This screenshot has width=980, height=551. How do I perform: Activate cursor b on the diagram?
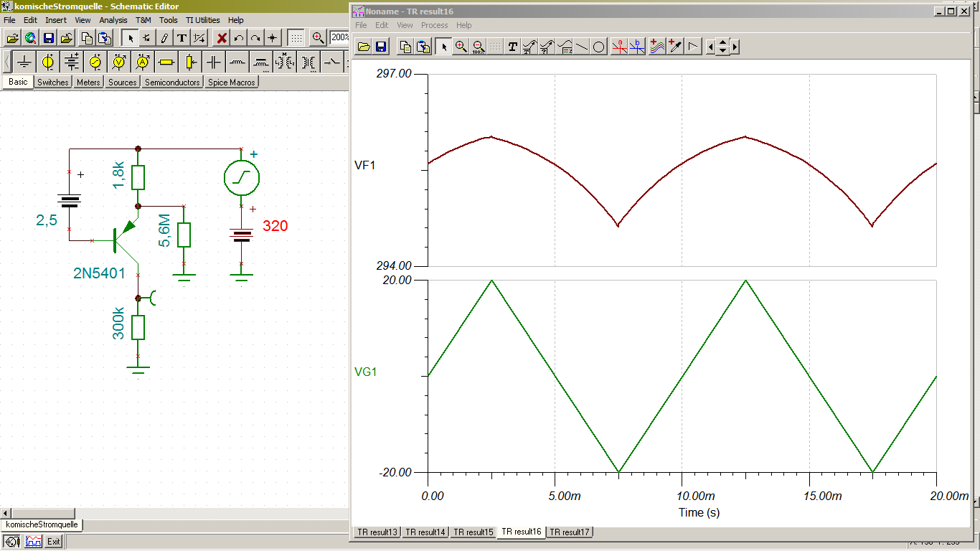coord(636,47)
